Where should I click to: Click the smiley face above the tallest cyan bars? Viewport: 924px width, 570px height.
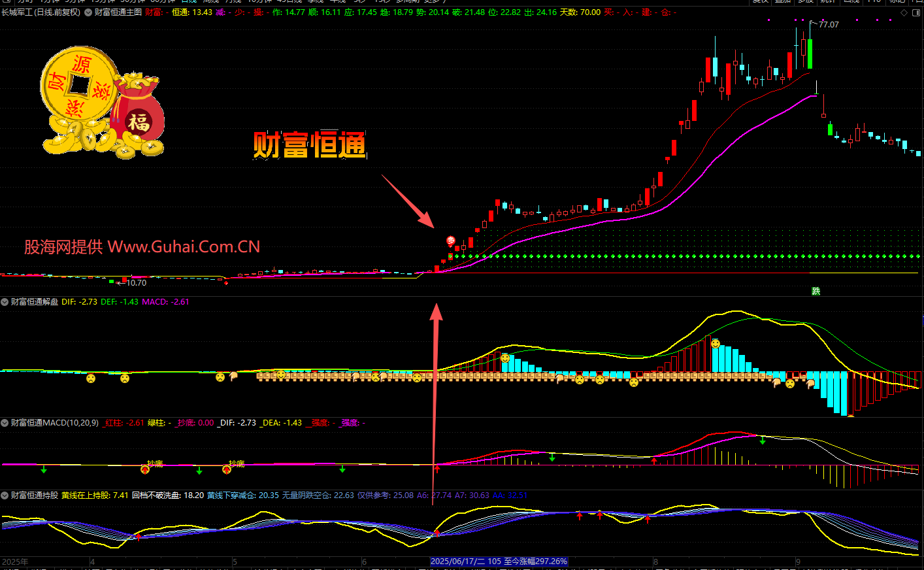click(716, 344)
